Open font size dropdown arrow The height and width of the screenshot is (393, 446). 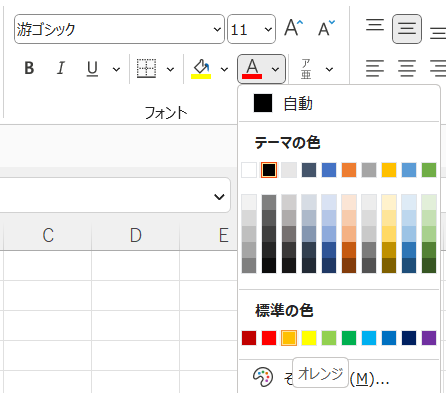tap(268, 29)
